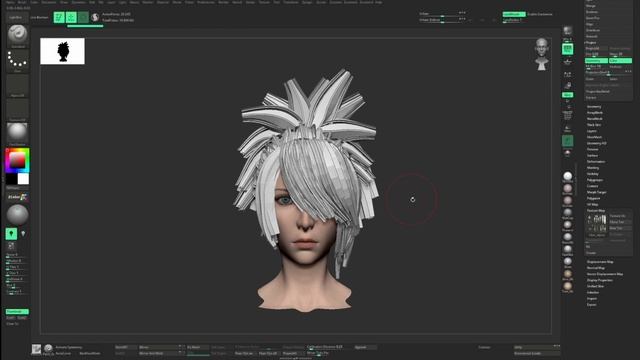Toggle the small green button on right shelf

click(567, 95)
